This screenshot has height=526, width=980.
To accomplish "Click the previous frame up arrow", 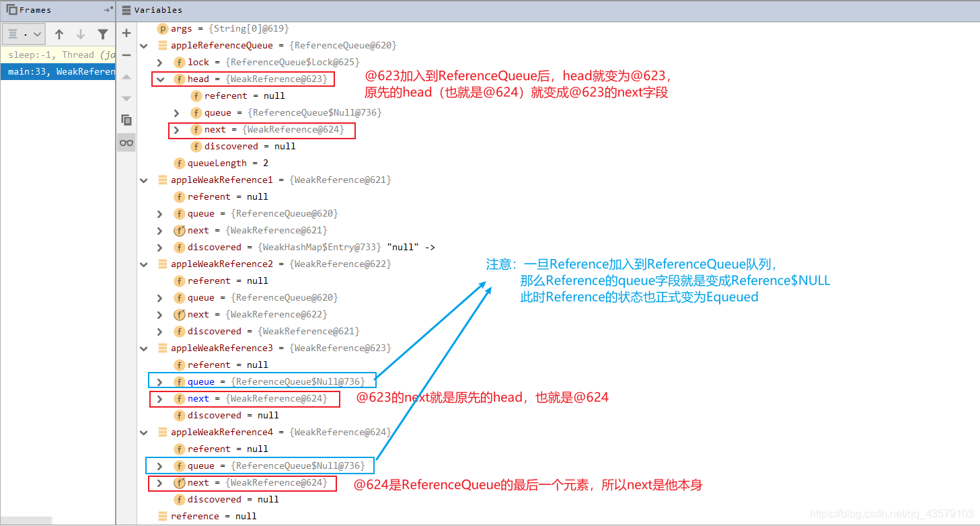I will 59,34.
